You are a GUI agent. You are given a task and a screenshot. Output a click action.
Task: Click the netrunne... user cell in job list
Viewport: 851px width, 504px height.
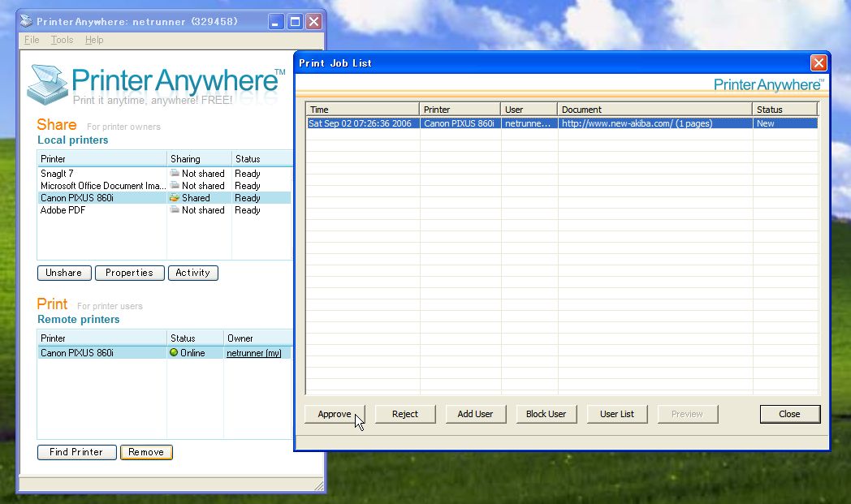click(528, 123)
